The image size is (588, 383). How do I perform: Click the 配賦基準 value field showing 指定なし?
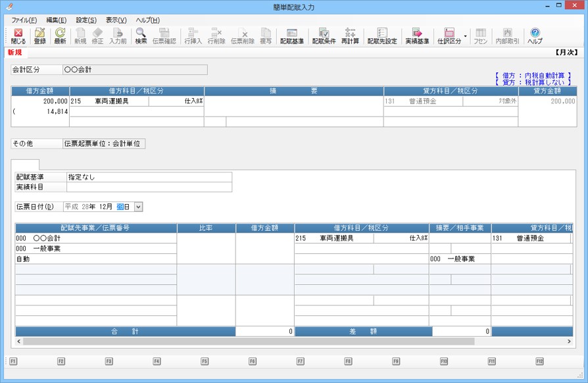pyautogui.click(x=149, y=177)
